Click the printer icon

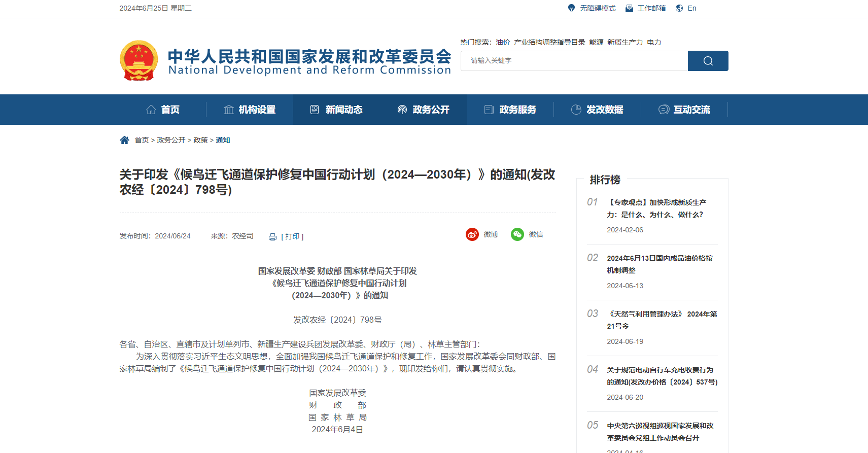[x=272, y=237]
